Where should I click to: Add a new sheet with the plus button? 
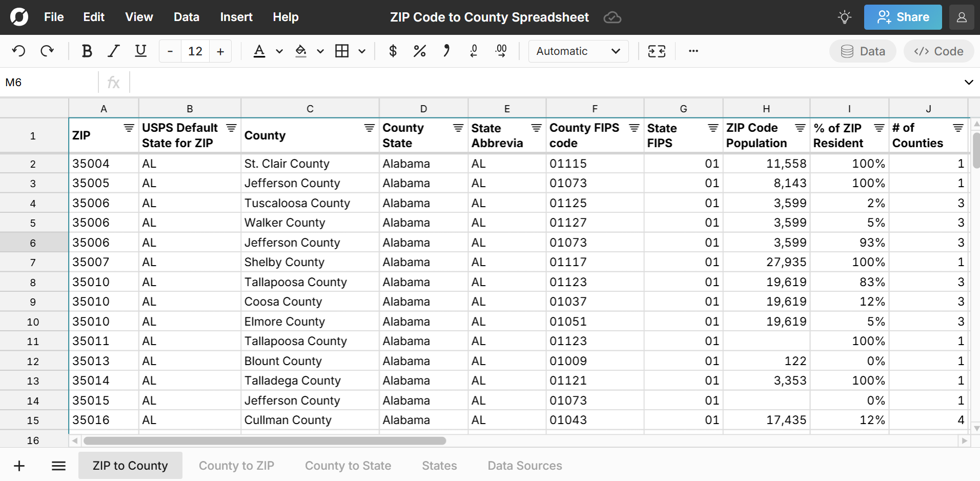(19, 465)
